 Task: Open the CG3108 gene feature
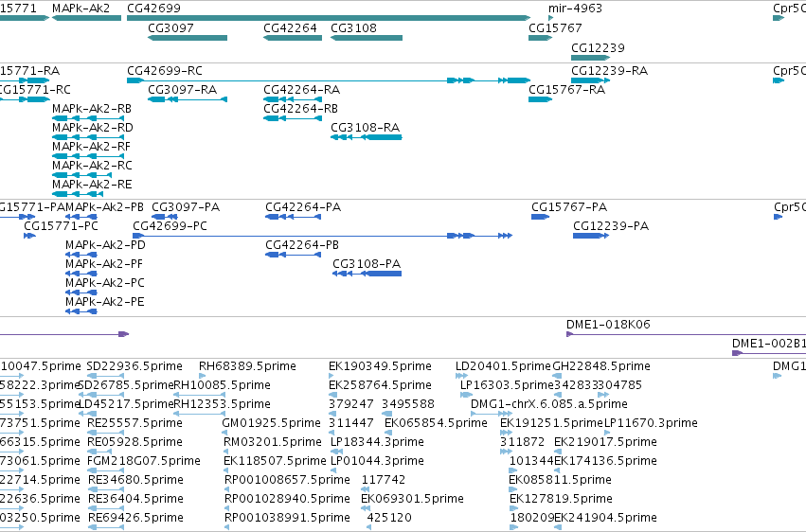(x=367, y=38)
